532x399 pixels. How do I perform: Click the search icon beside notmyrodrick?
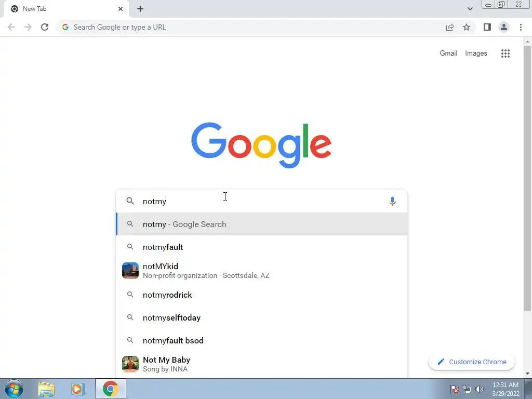pos(130,295)
